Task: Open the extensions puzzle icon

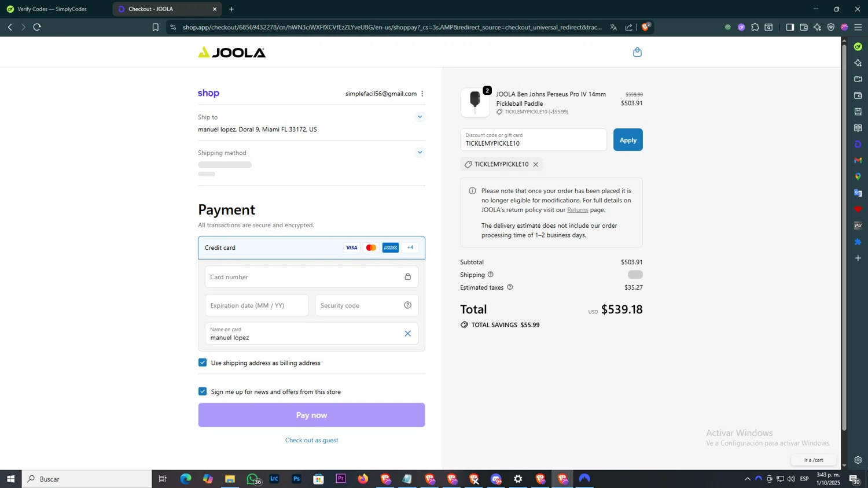Action: (755, 27)
